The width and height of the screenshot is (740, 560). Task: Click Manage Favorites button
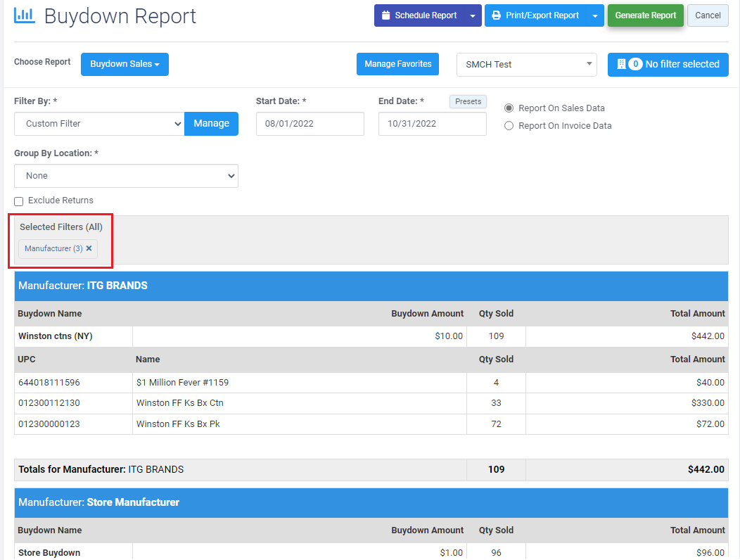[398, 64]
